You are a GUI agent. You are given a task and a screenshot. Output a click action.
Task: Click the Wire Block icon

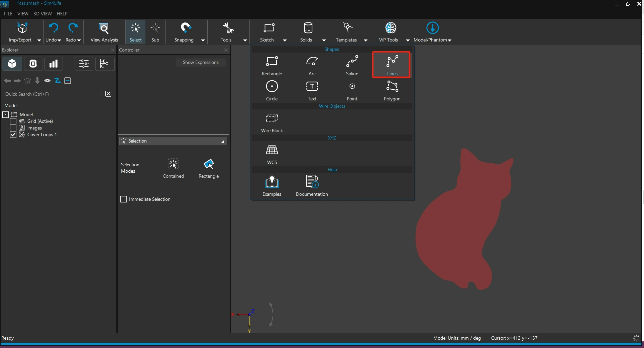(x=272, y=122)
